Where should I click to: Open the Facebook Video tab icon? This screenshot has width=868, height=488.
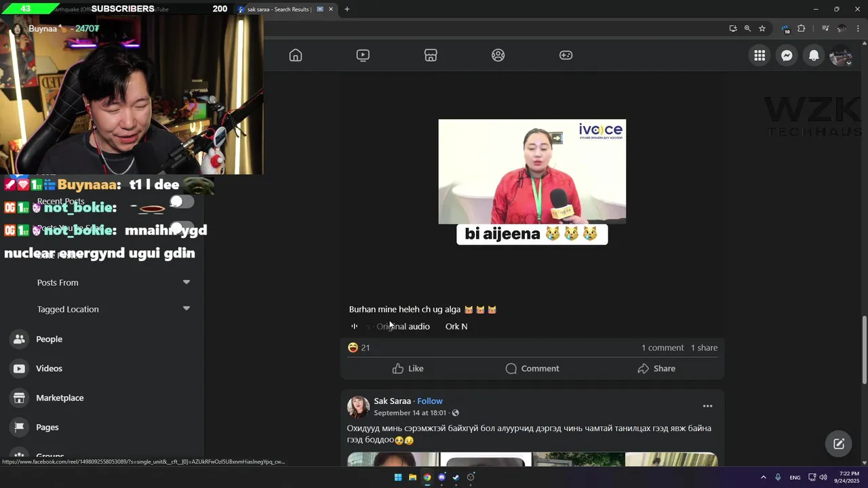pos(363,56)
